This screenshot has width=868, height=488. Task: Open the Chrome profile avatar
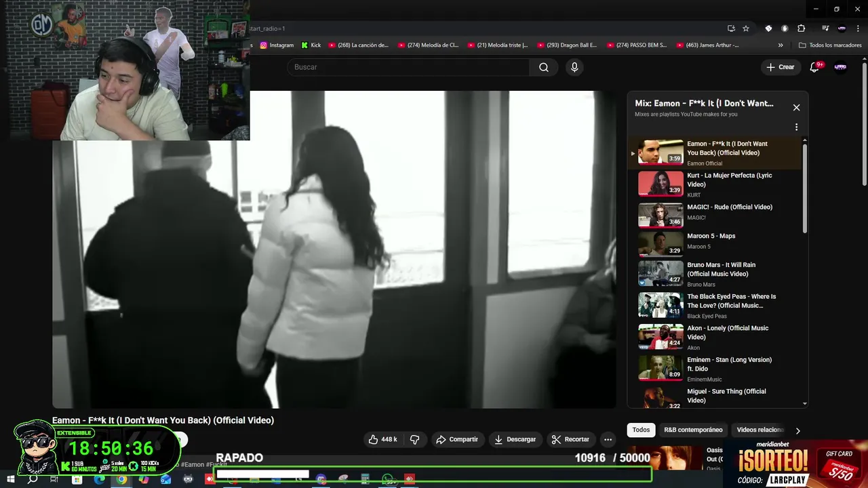click(842, 28)
